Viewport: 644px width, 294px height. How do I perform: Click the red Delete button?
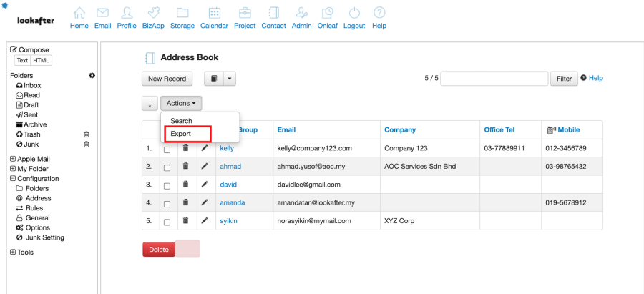click(159, 250)
